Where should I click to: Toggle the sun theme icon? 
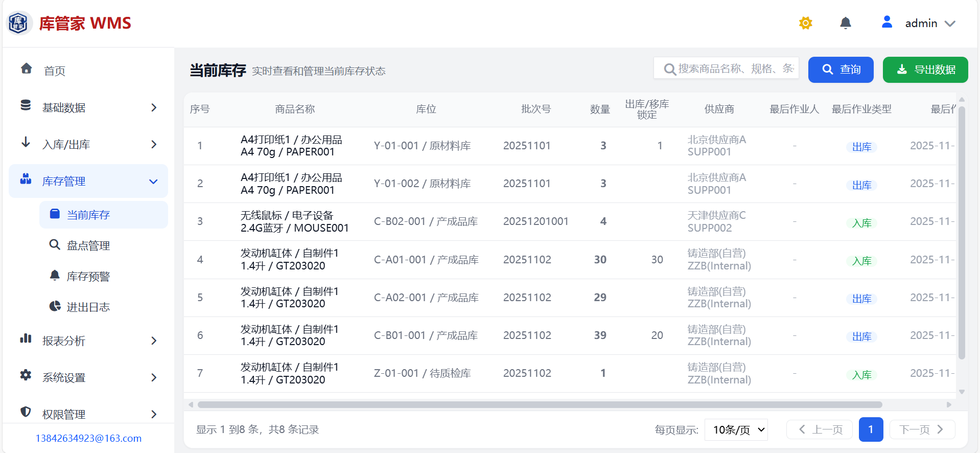806,23
